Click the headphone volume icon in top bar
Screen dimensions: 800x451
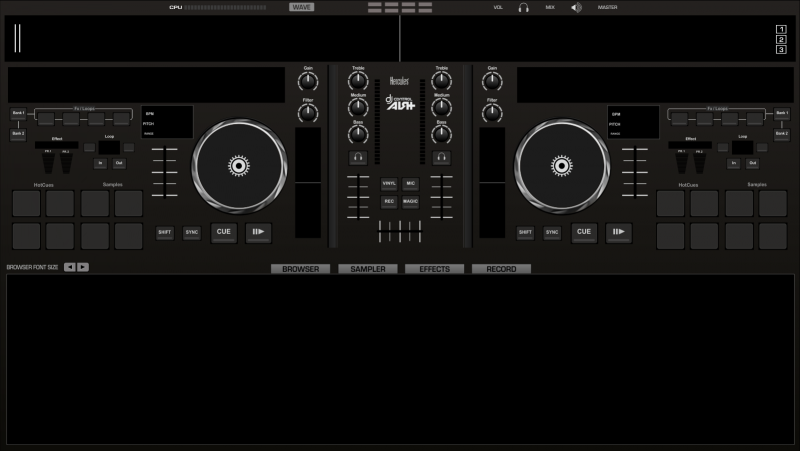point(523,7)
